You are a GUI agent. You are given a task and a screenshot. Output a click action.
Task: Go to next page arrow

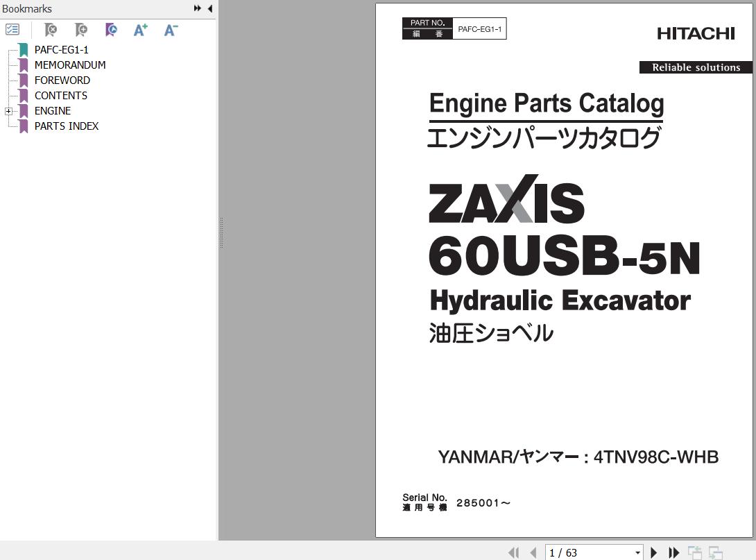tap(654, 552)
